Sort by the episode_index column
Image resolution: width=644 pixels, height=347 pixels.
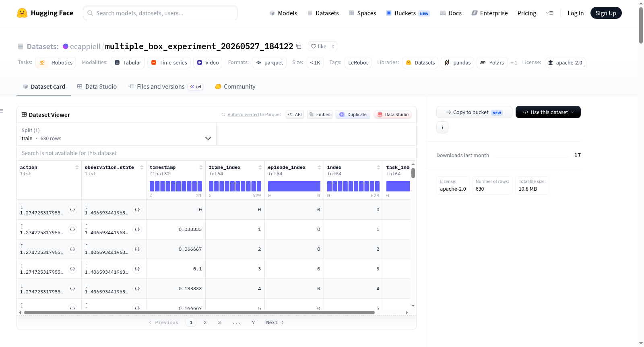point(319,167)
